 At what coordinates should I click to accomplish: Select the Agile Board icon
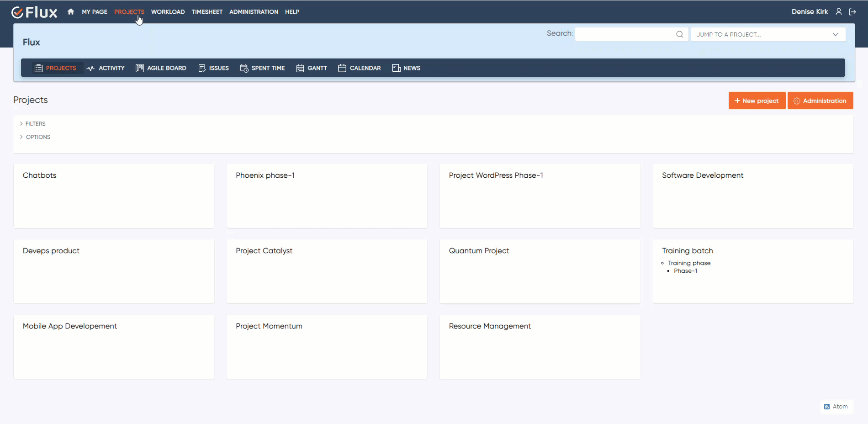pos(140,68)
